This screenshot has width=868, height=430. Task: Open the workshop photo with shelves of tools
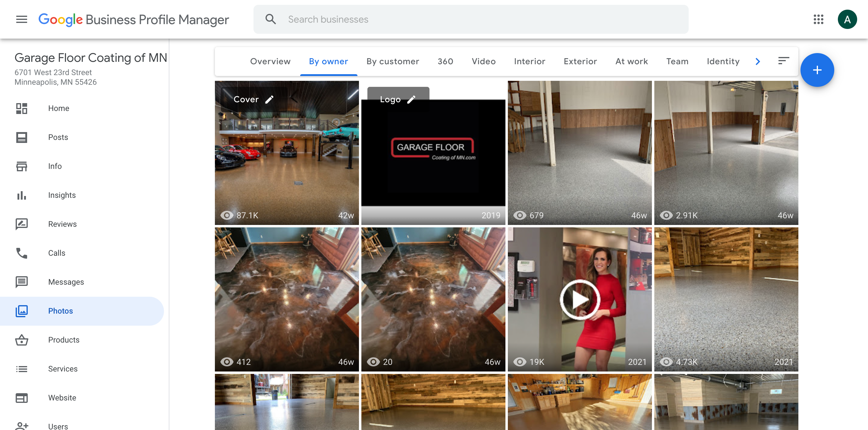click(580, 402)
